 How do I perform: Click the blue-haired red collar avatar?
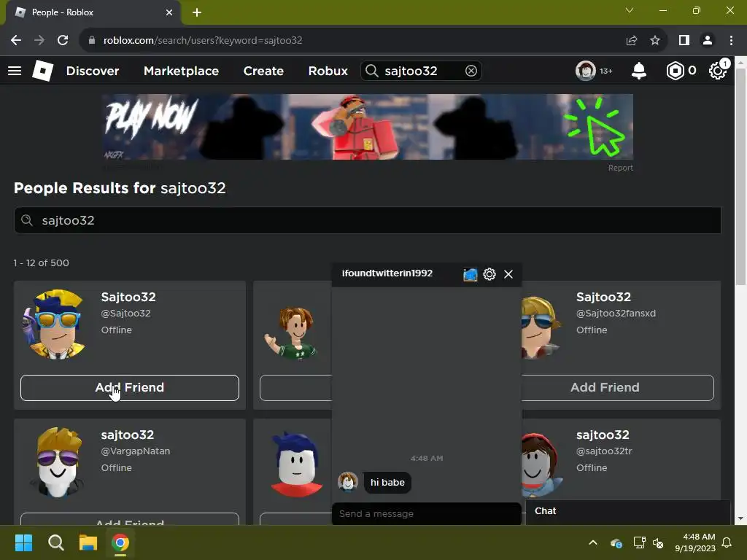pyautogui.click(x=296, y=464)
